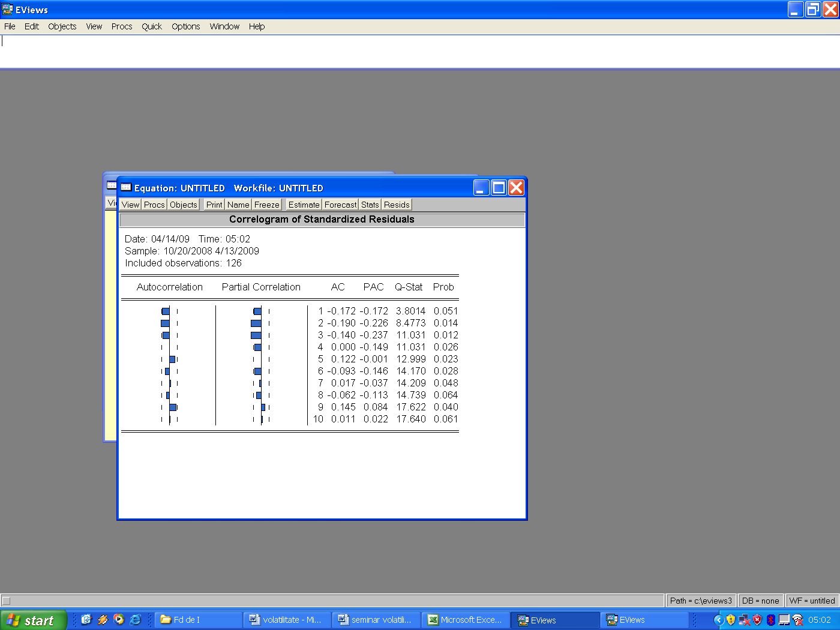Restore down the main EViews window
The image size is (840, 630).
pos(813,10)
